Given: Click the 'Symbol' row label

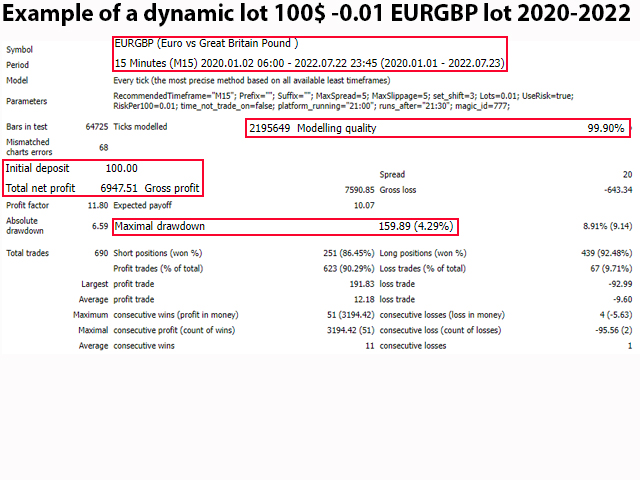Looking at the screenshot, I should pyautogui.click(x=19, y=49).
